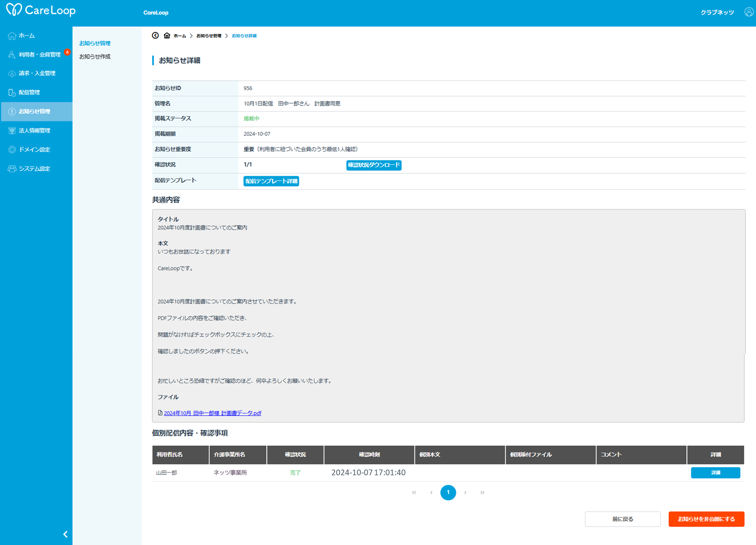The width and height of the screenshot is (756, 545).
Task: Click the home icon in breadcrumb
Action: pos(167,35)
